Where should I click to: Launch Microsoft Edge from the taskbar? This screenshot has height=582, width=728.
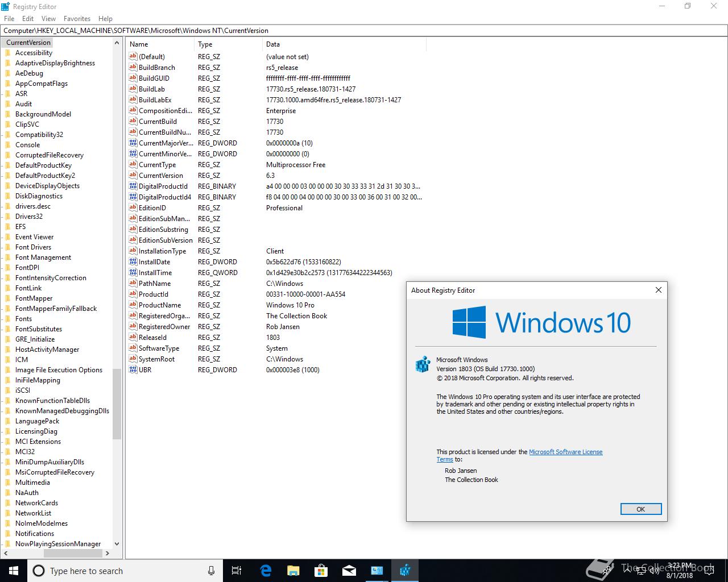pyautogui.click(x=266, y=571)
